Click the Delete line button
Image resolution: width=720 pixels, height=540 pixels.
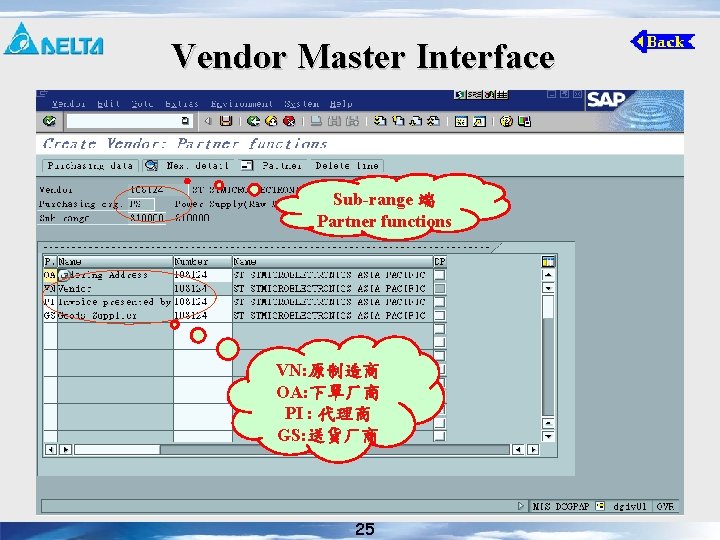[x=347, y=165]
